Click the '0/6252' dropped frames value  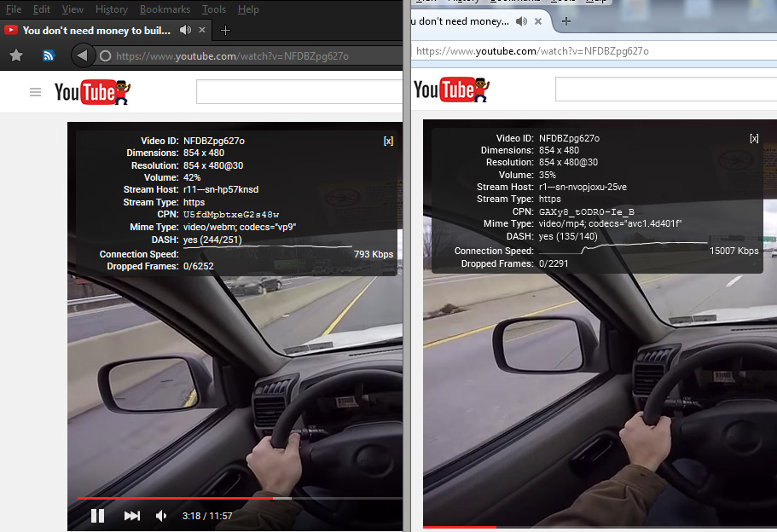pyautogui.click(x=198, y=267)
